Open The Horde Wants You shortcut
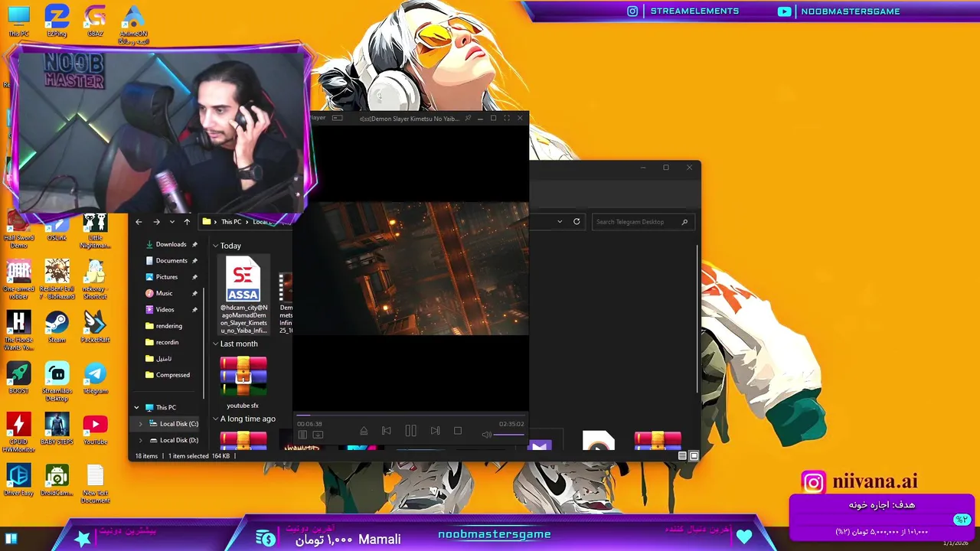980x551 pixels. [18, 331]
